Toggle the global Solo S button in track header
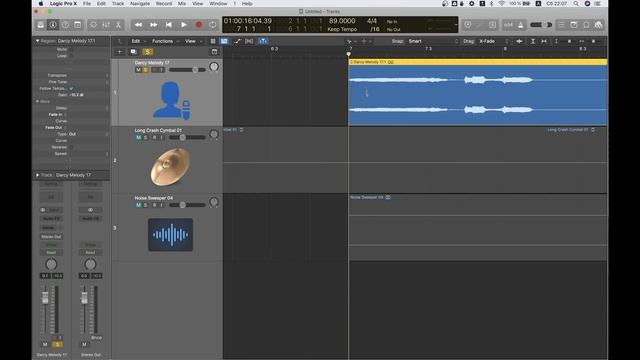Screen dimensions: 640x360 [x=147, y=52]
